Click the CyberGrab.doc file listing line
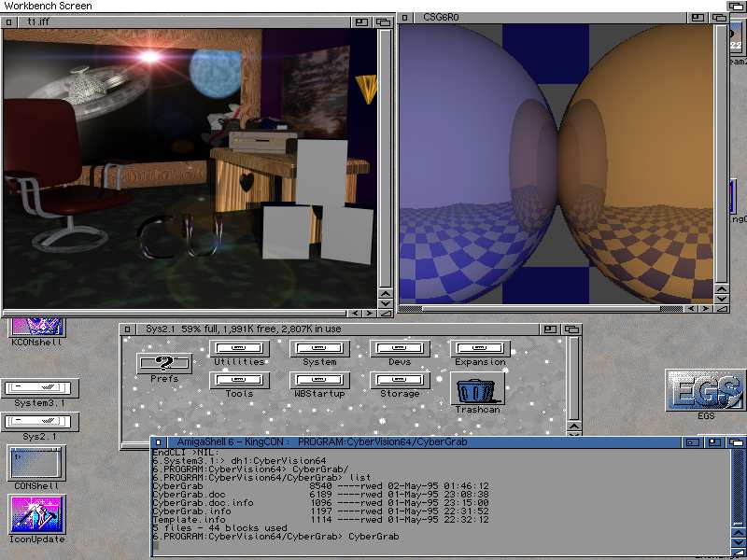Screen dimensions: 747x560 (320, 495)
